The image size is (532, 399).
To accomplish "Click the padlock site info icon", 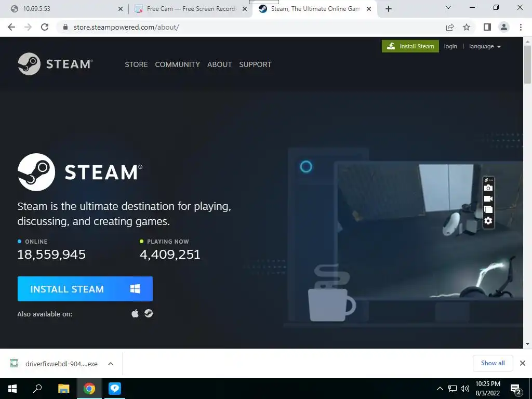I will 65,27.
